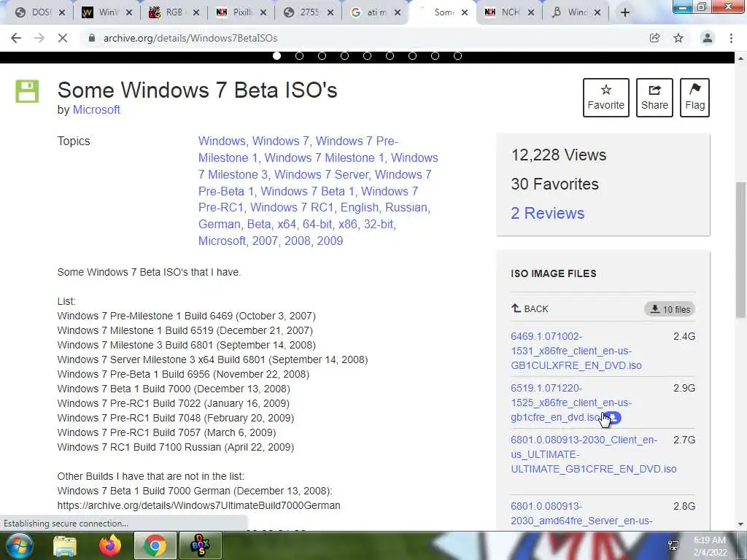Select the fifth carousel dot

(368, 55)
